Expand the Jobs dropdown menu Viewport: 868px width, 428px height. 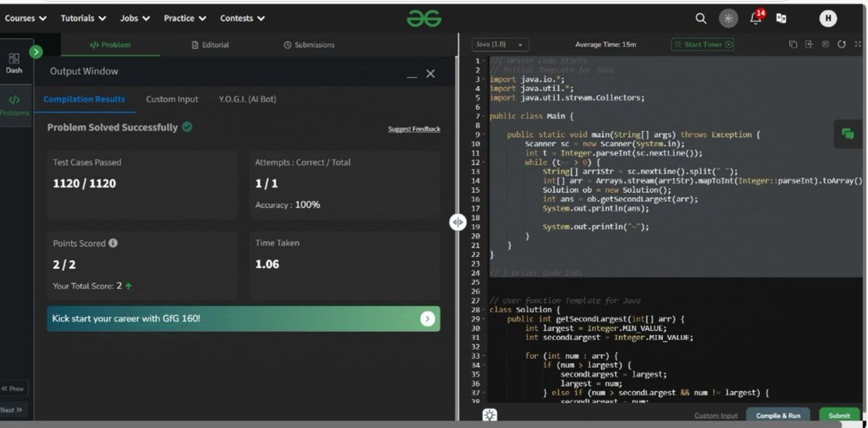pyautogui.click(x=135, y=18)
